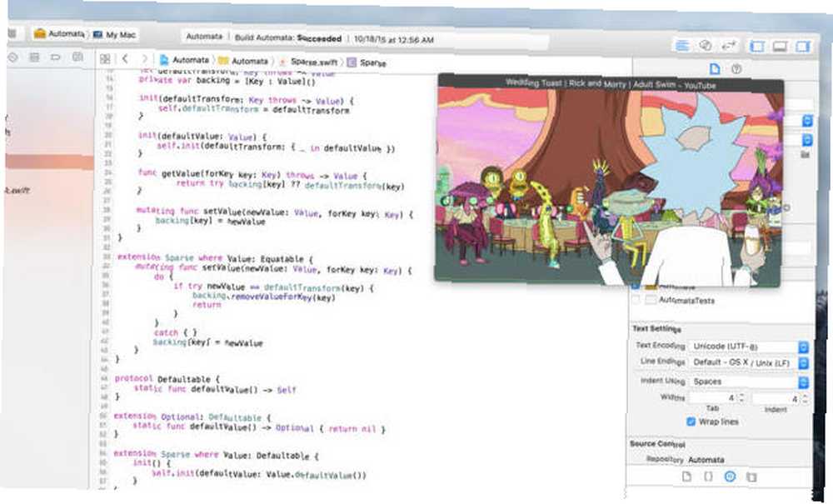This screenshot has width=833, height=504.
Task: Click the Sparse struct symbol icon
Action: 352,62
